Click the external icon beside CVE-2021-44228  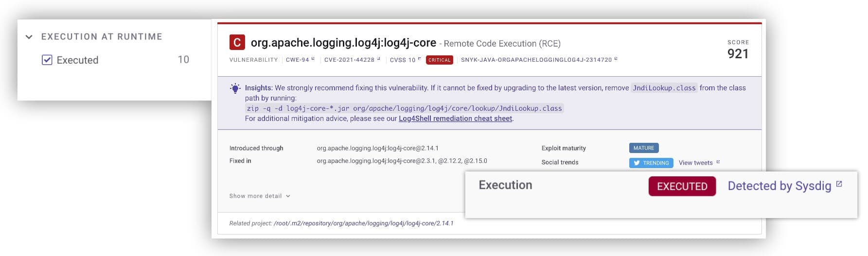click(x=378, y=59)
